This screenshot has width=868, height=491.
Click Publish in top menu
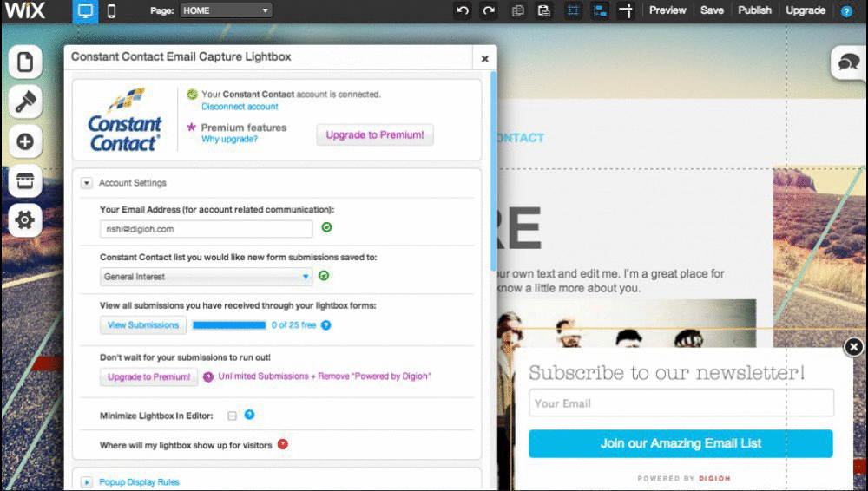[x=754, y=10]
